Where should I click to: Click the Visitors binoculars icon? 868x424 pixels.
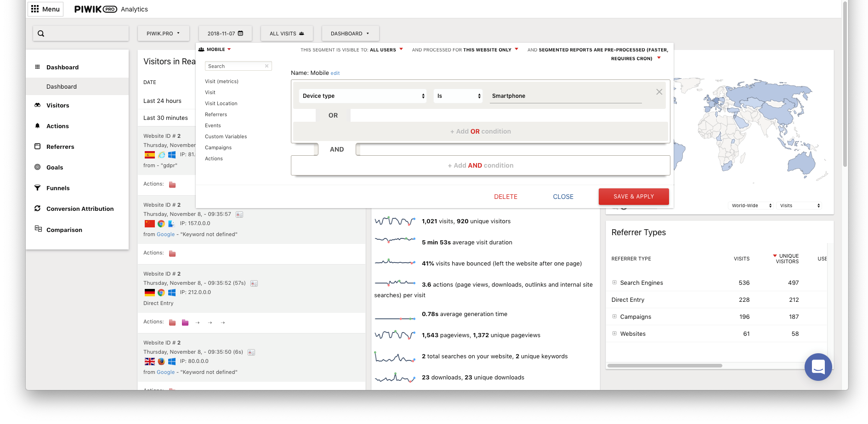point(38,105)
